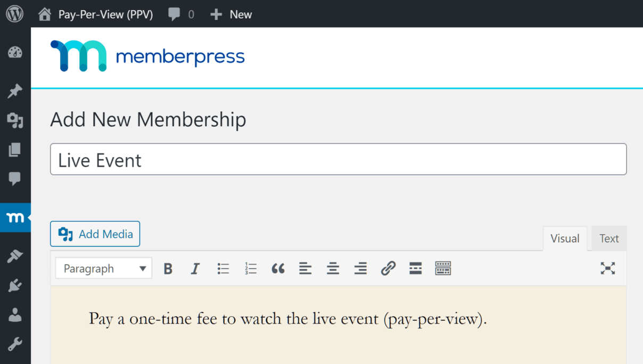Insert a hyperlink
This screenshot has width=643, height=364.
388,268
